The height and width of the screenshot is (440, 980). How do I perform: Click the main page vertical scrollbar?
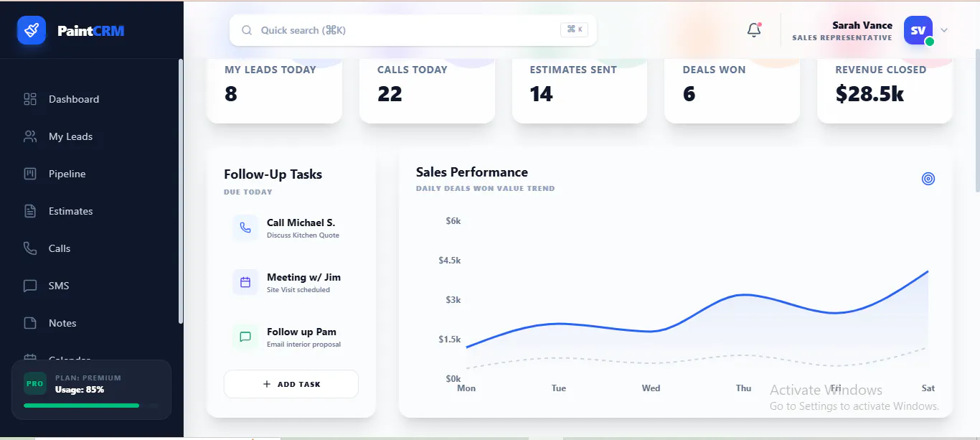(x=976, y=120)
